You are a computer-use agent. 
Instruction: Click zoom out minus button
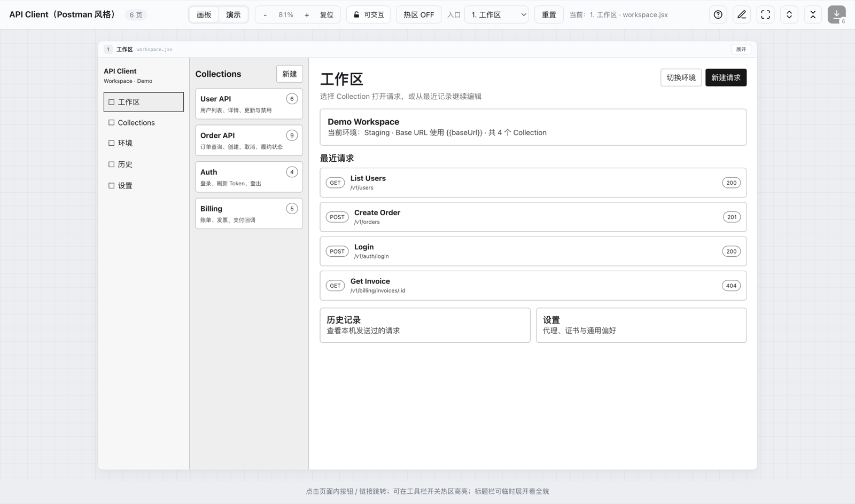(x=265, y=15)
